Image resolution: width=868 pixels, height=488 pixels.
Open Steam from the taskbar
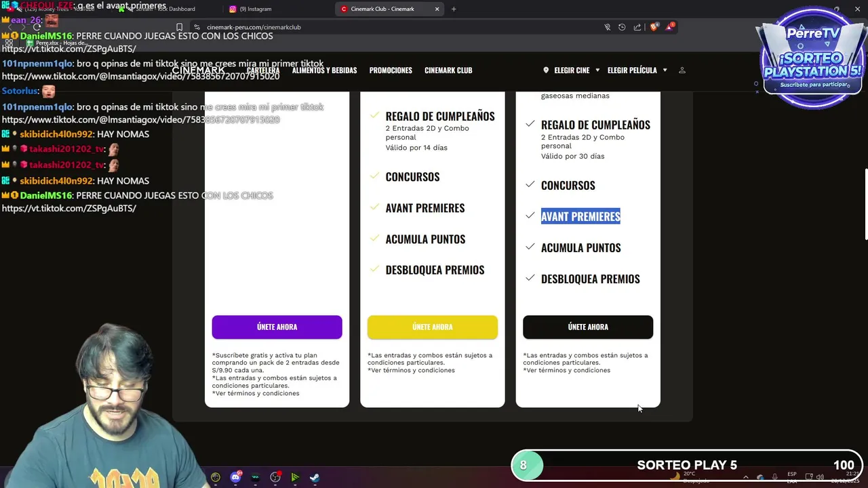[315, 477]
